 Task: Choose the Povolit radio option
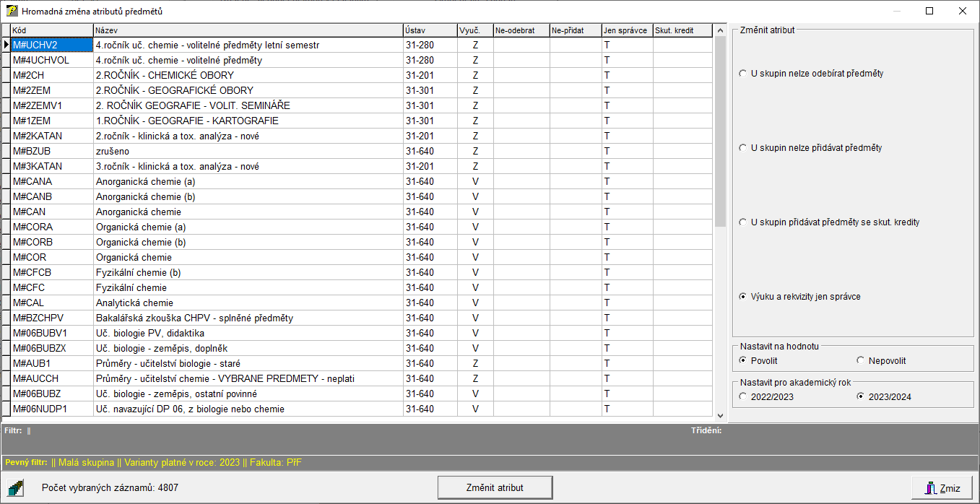[743, 360]
